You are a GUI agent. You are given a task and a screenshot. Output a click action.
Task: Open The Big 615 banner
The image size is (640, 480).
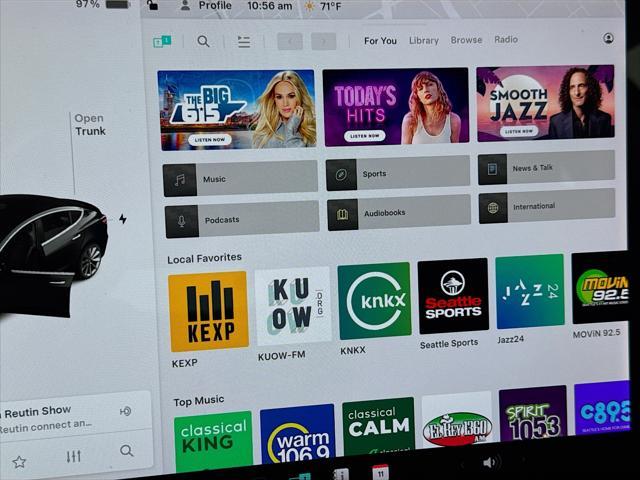(x=237, y=110)
